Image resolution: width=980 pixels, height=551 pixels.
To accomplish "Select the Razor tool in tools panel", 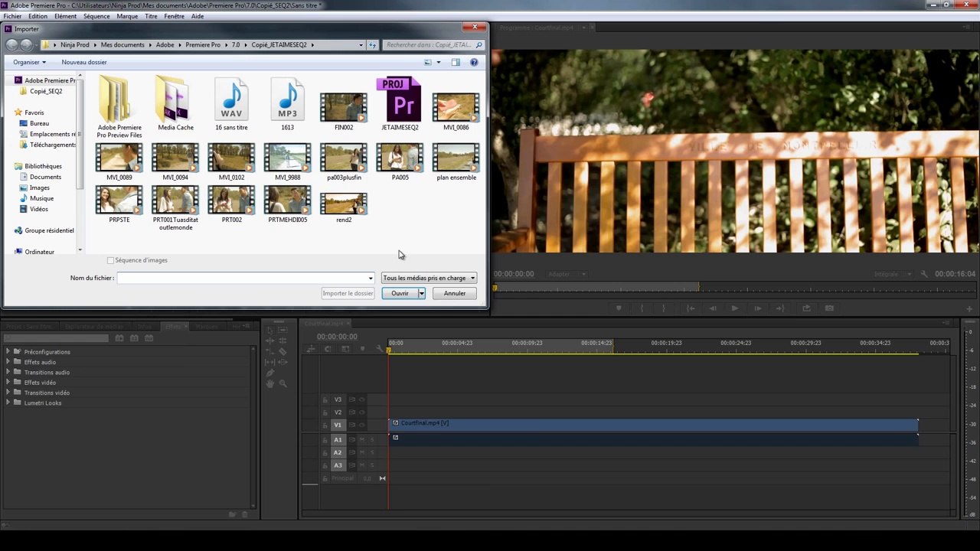I will click(283, 351).
